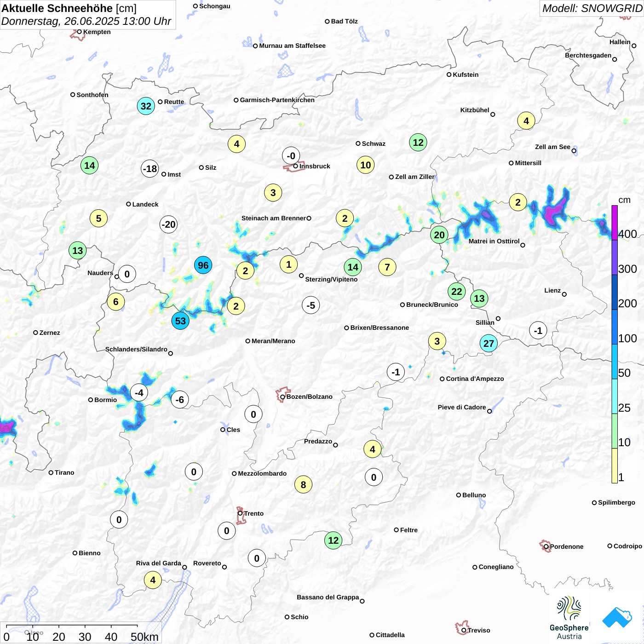Select the 53 cm snow station marker
644x644 pixels.
[180, 321]
